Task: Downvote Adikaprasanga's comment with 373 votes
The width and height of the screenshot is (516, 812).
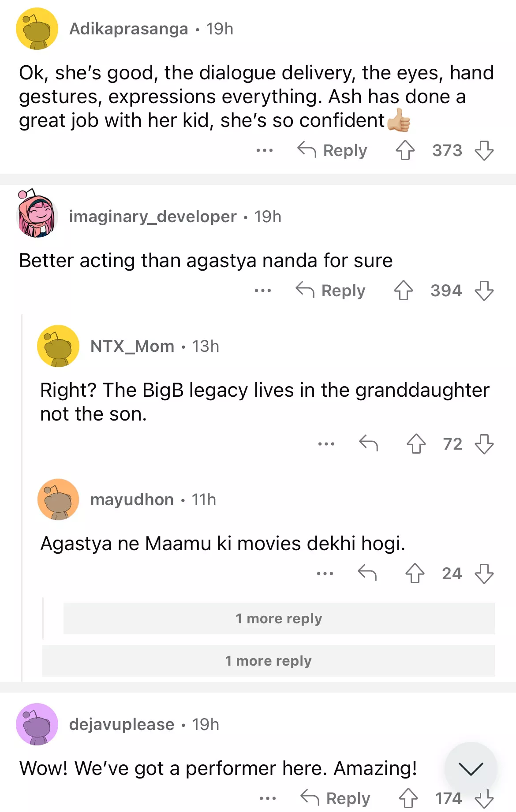Action: click(x=484, y=150)
